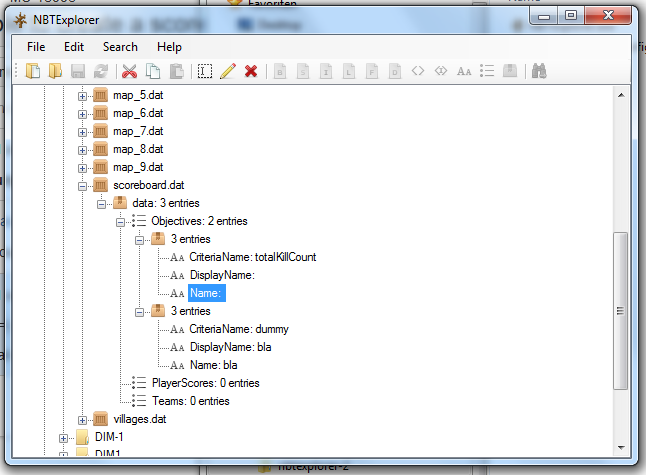
Task: Click the Open File toolbar icon
Action: click(33, 71)
